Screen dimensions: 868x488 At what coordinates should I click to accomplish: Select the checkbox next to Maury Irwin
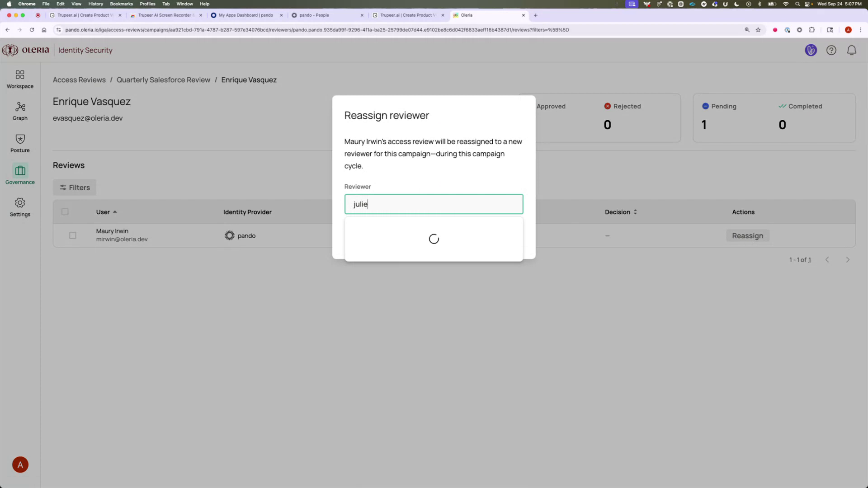point(73,235)
